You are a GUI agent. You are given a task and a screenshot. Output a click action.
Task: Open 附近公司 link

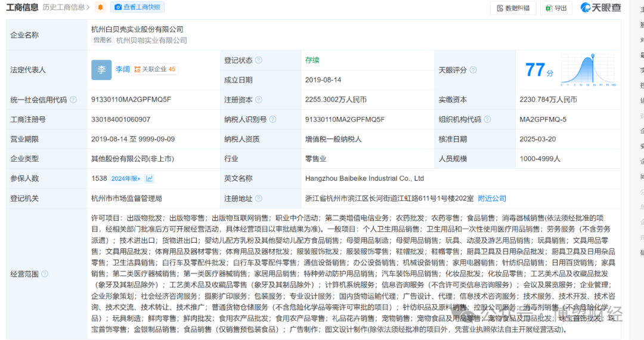click(492, 198)
